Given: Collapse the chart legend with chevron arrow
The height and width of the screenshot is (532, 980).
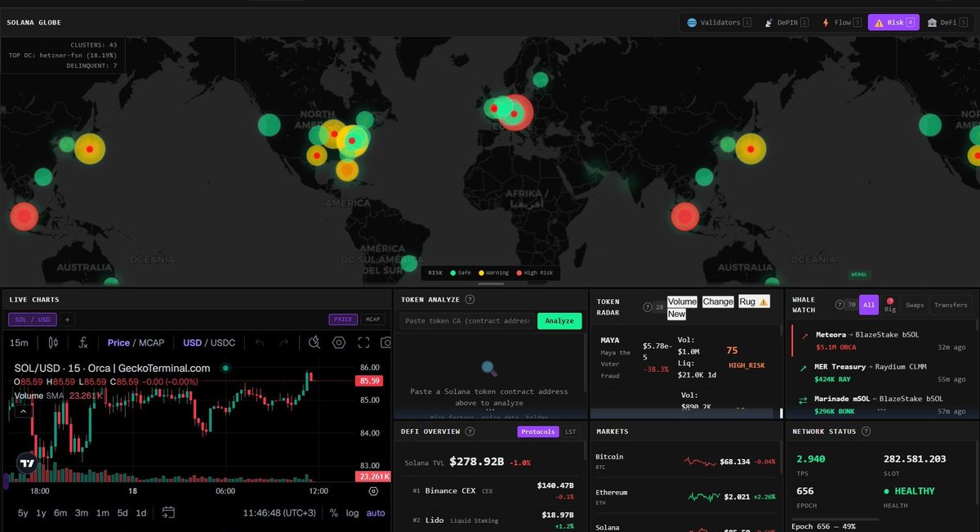Looking at the screenshot, I should [x=23, y=411].
